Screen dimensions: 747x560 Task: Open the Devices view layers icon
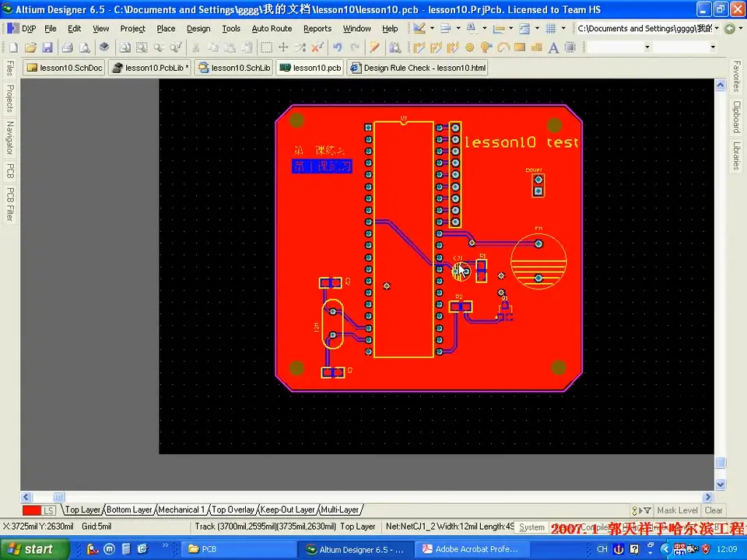103,47
